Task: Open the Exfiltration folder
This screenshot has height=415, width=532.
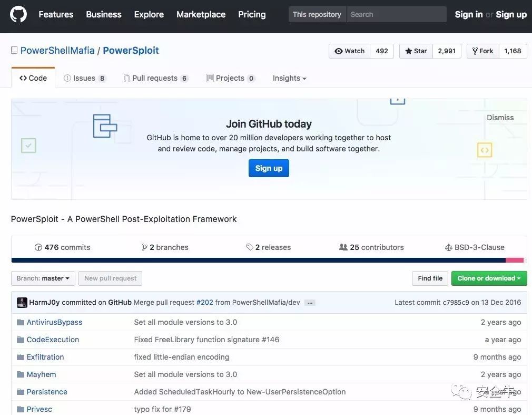Action: [x=45, y=357]
